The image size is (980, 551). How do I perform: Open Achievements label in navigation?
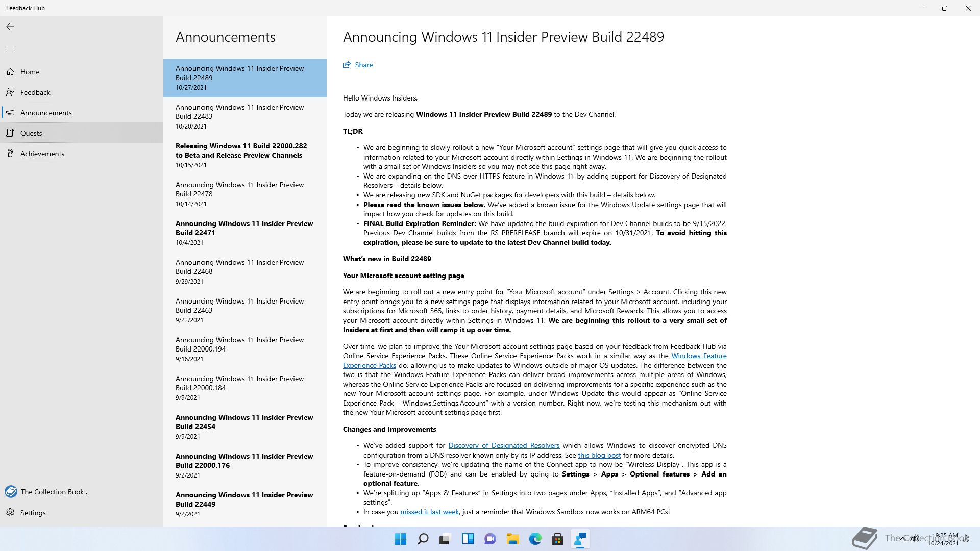click(x=42, y=154)
